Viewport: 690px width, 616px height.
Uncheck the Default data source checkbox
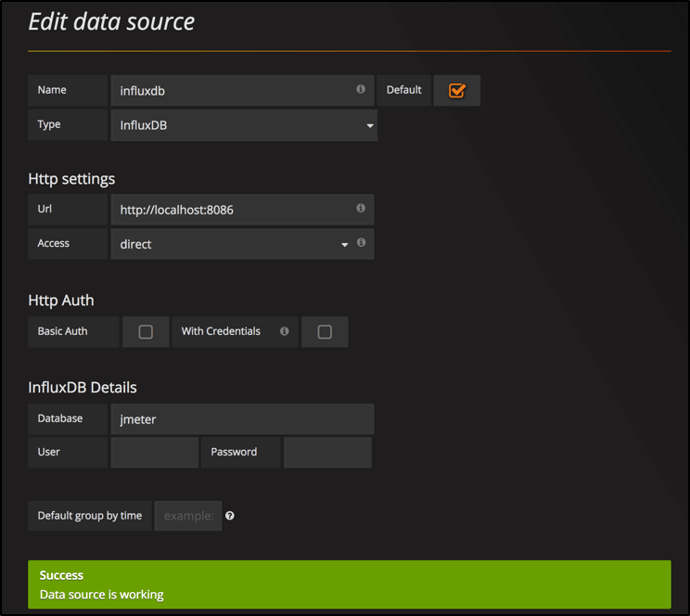457,90
